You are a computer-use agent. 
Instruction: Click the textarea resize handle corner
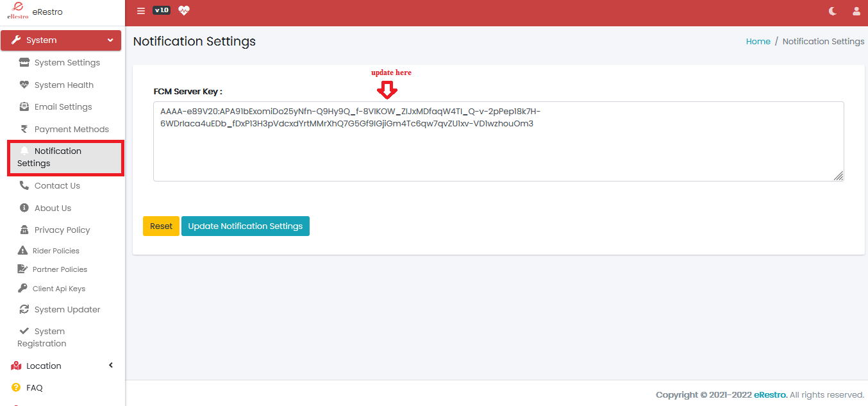839,176
